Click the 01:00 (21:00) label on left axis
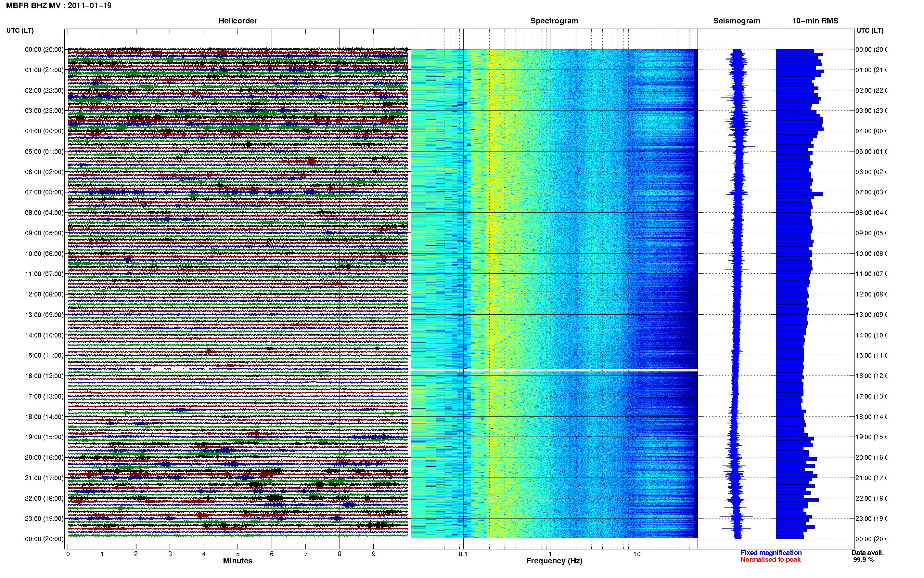Image resolution: width=924 pixels, height=578 pixels. click(44, 70)
